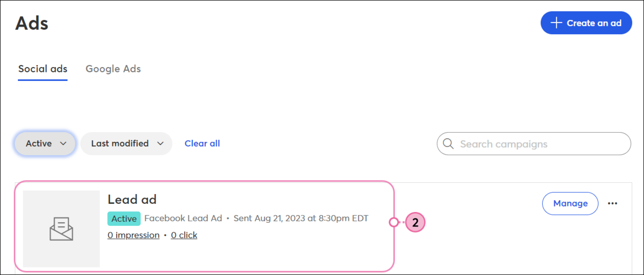The width and height of the screenshot is (644, 275).
Task: Click the teal Active status badge
Action: (124, 218)
